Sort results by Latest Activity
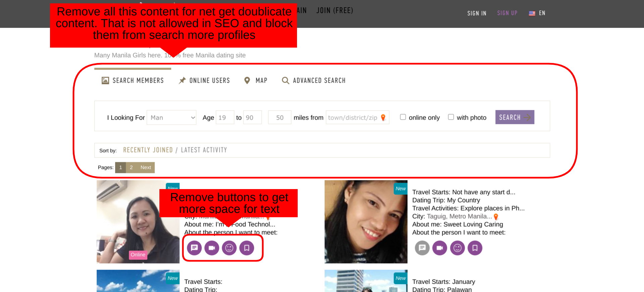The image size is (644, 292). tap(204, 150)
